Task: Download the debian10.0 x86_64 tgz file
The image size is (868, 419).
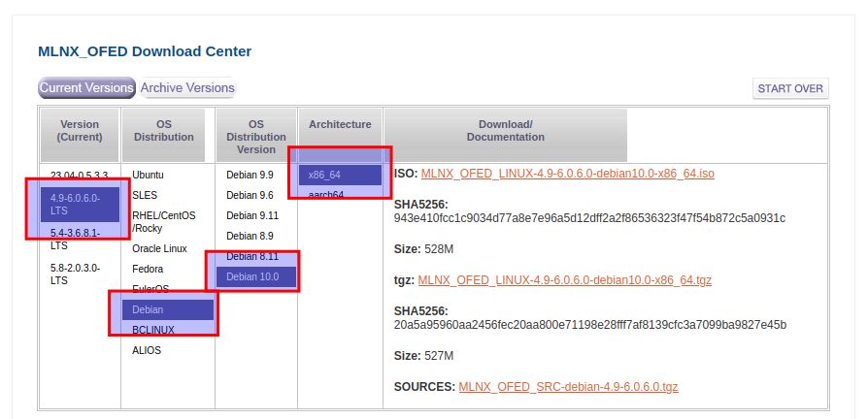Action: (x=564, y=280)
